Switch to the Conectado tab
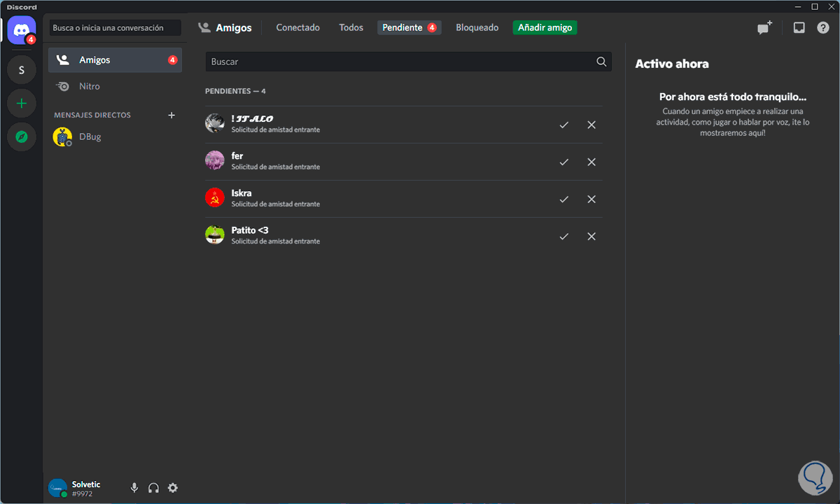Viewport: 840px width, 504px height. (x=297, y=28)
